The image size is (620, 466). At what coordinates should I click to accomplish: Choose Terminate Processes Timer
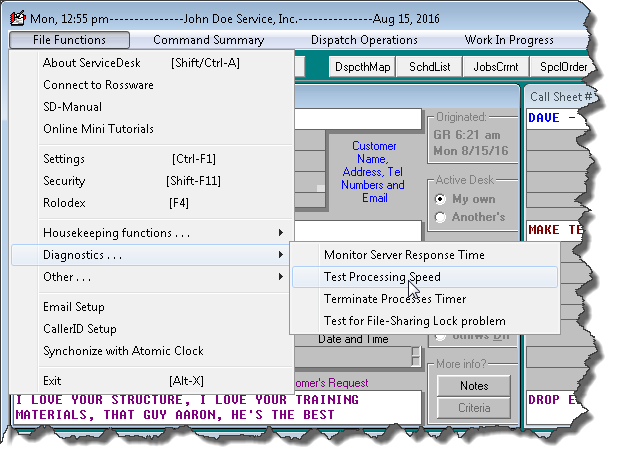point(394,299)
